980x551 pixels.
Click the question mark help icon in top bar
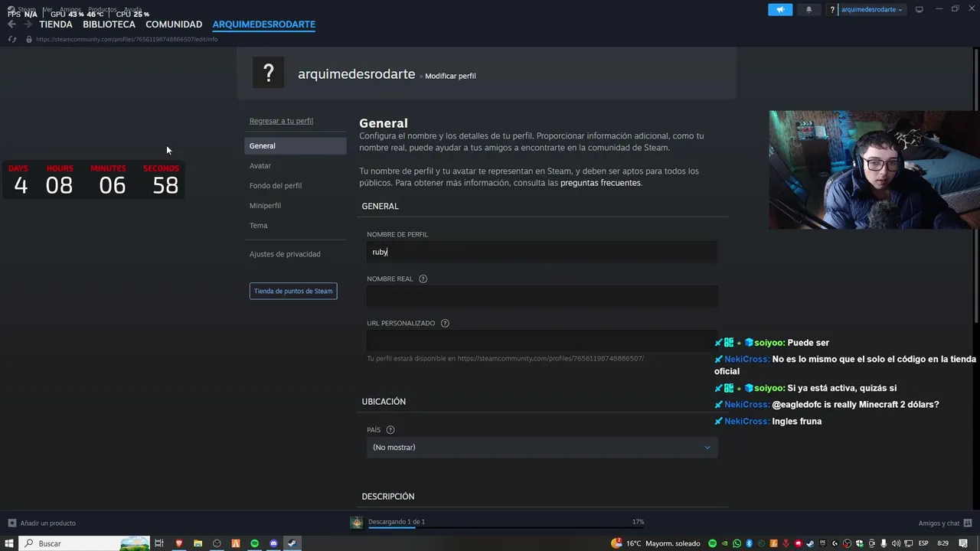832,10
